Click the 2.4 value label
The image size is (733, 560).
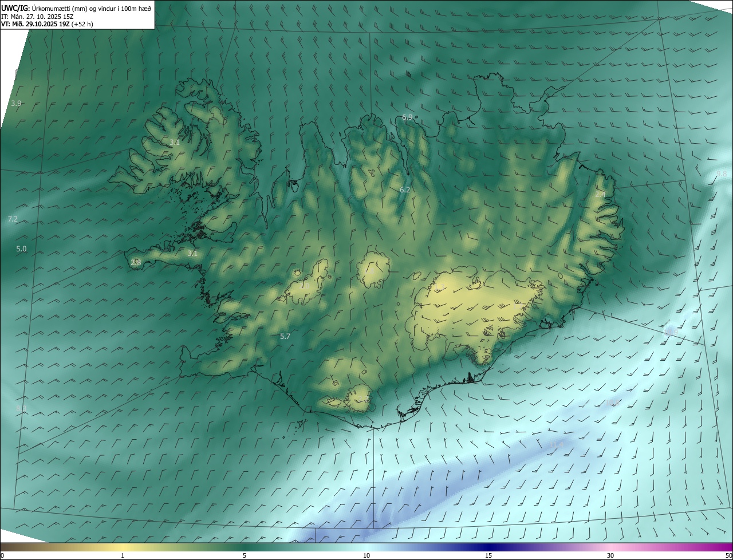pos(600,195)
